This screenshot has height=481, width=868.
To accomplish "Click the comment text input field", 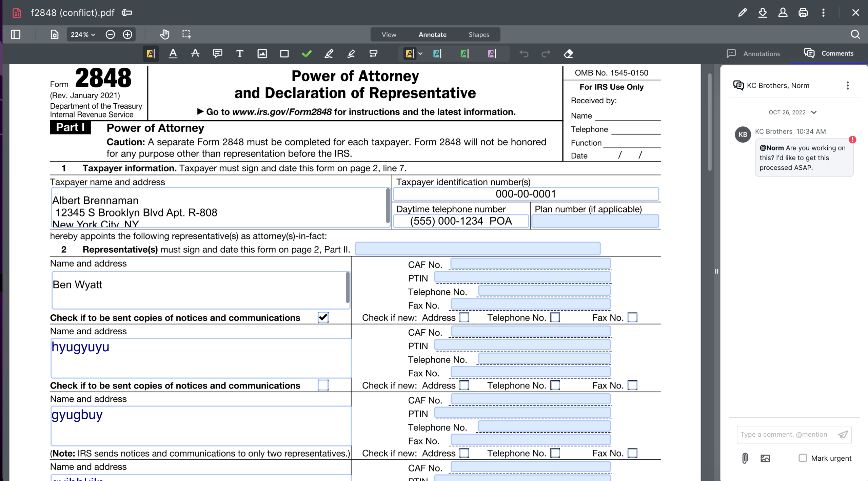I will [784, 434].
